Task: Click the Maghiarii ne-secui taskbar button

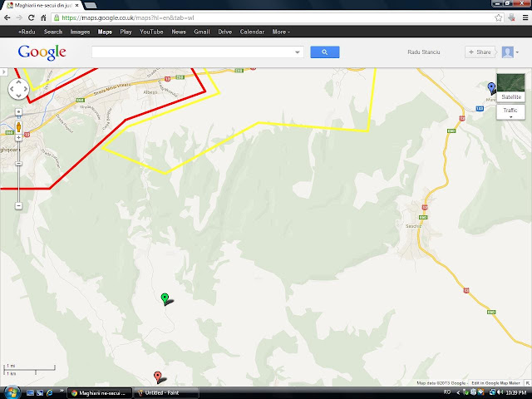Action: coord(100,393)
